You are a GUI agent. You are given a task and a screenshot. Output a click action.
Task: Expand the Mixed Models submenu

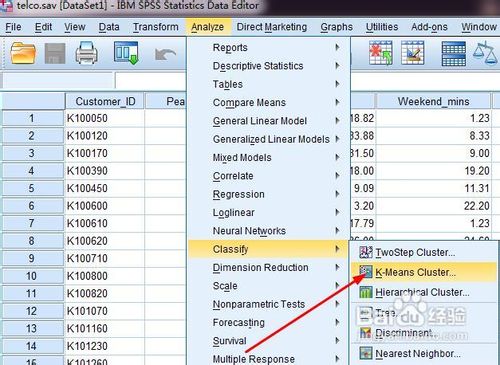tap(269, 158)
